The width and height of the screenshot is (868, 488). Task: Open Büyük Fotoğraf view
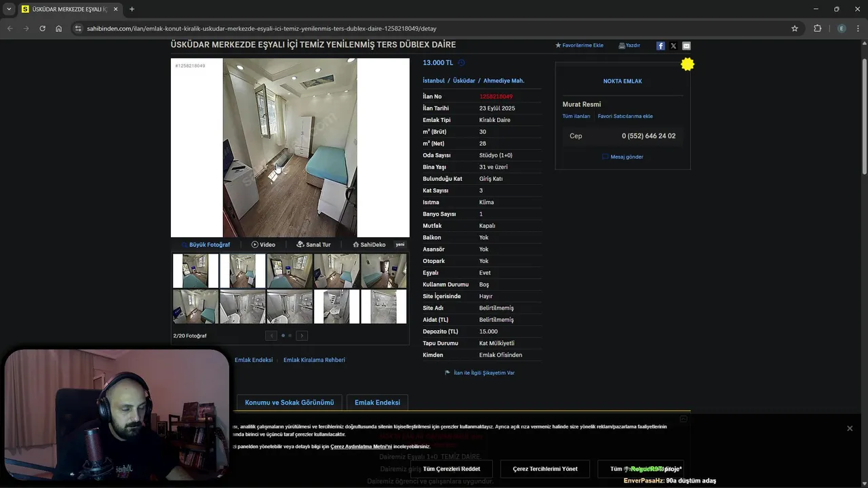click(205, 245)
